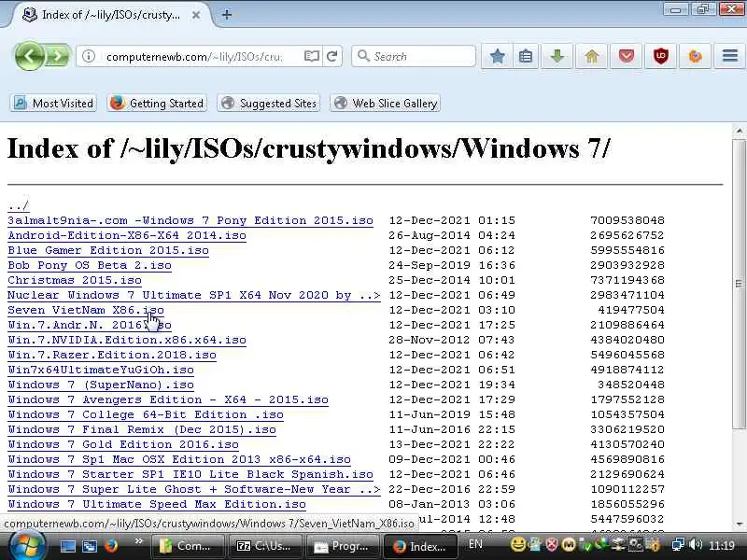Click the 11:19 system clock

pyautogui.click(x=722, y=545)
